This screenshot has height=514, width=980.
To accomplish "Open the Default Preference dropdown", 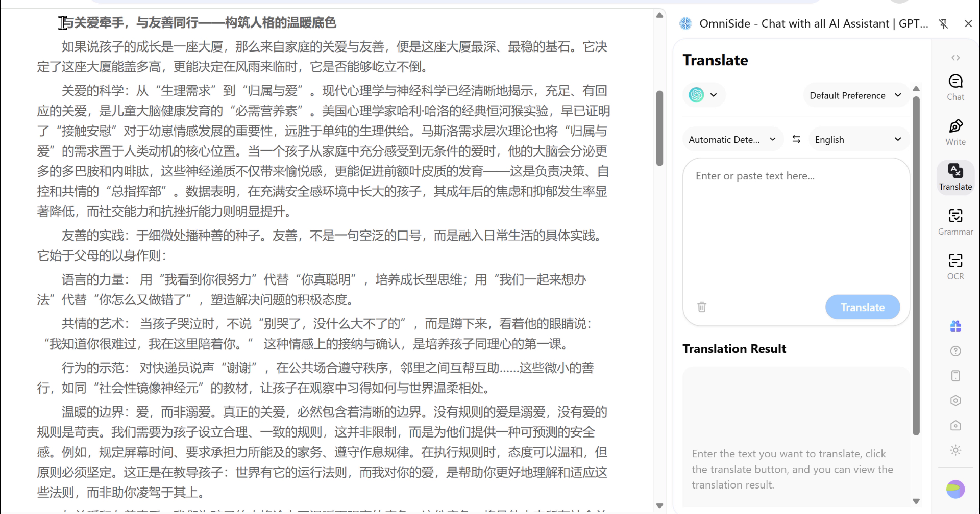I will (855, 95).
